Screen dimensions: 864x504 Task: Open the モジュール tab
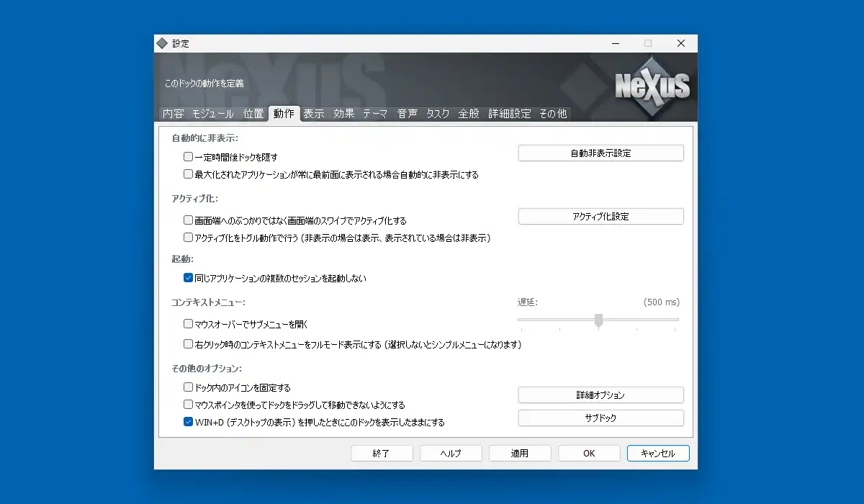point(212,114)
